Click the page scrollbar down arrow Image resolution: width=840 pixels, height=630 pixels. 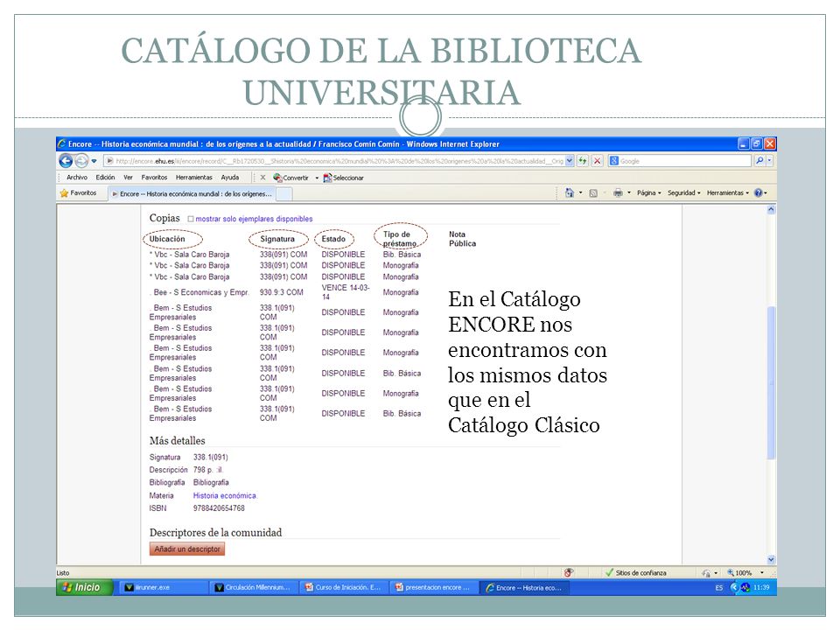pyautogui.click(x=771, y=559)
